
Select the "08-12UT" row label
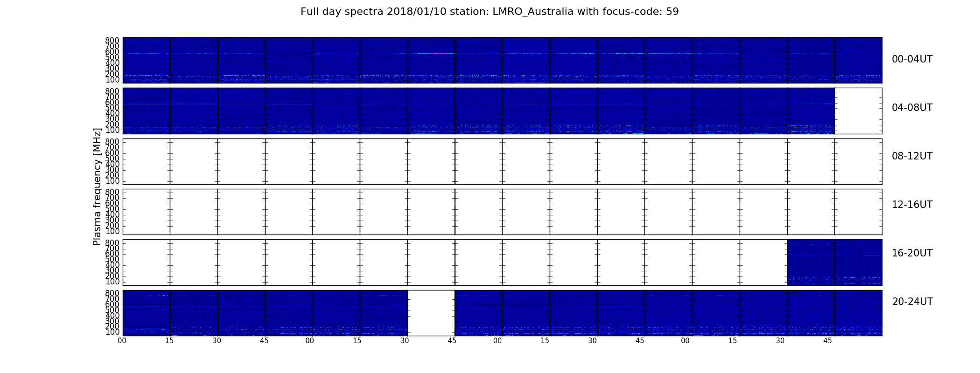tap(912, 156)
